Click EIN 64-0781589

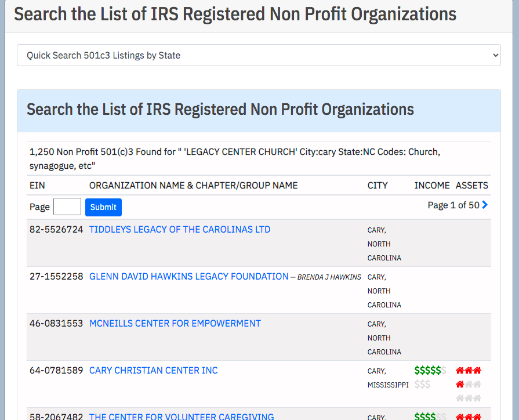click(56, 371)
